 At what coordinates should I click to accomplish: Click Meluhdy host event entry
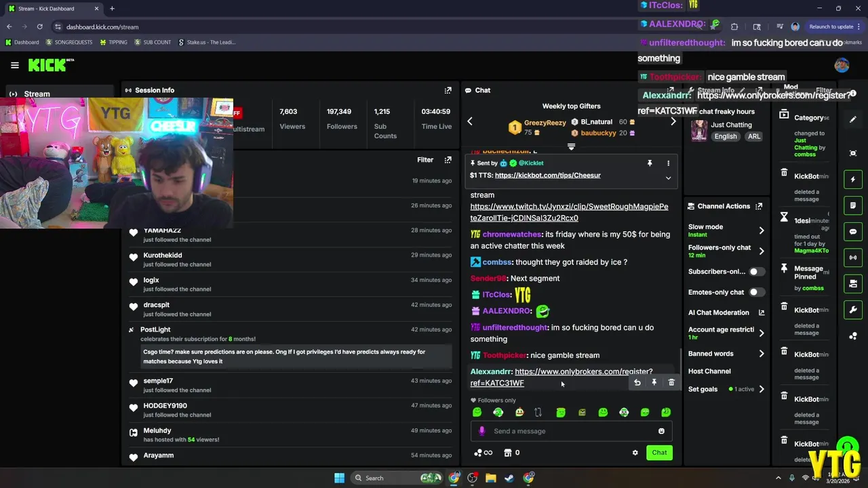[290, 435]
